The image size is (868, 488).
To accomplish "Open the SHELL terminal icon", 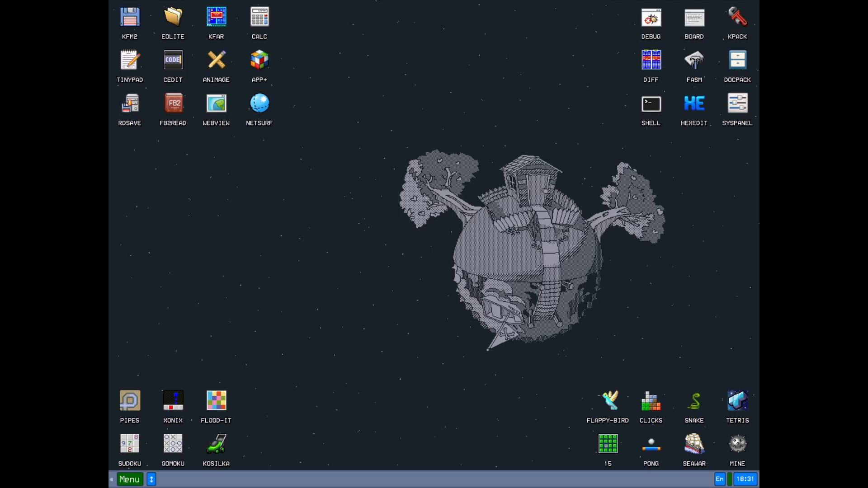I will (x=651, y=104).
